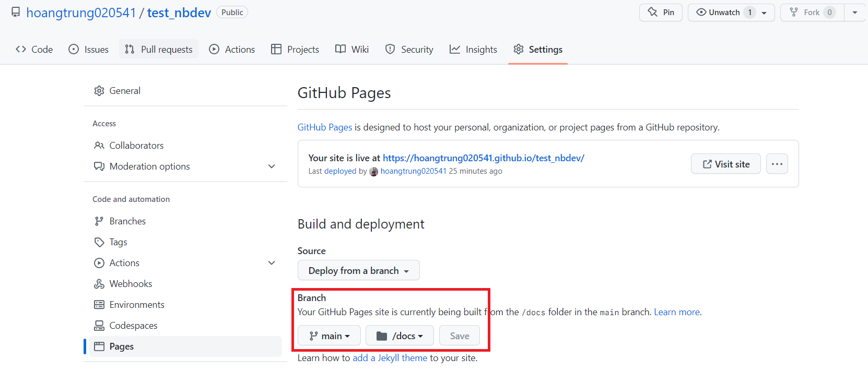Open the add a Jekyll theme link
Viewport: 868px width, 371px height.
(390, 358)
